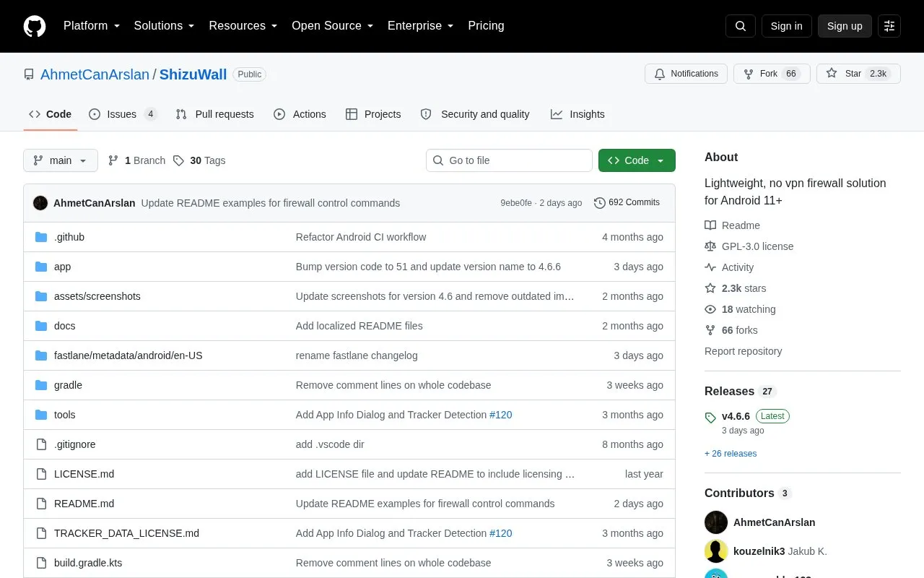Expand the green Code dropdown button
This screenshot has width=924, height=578.
(637, 160)
